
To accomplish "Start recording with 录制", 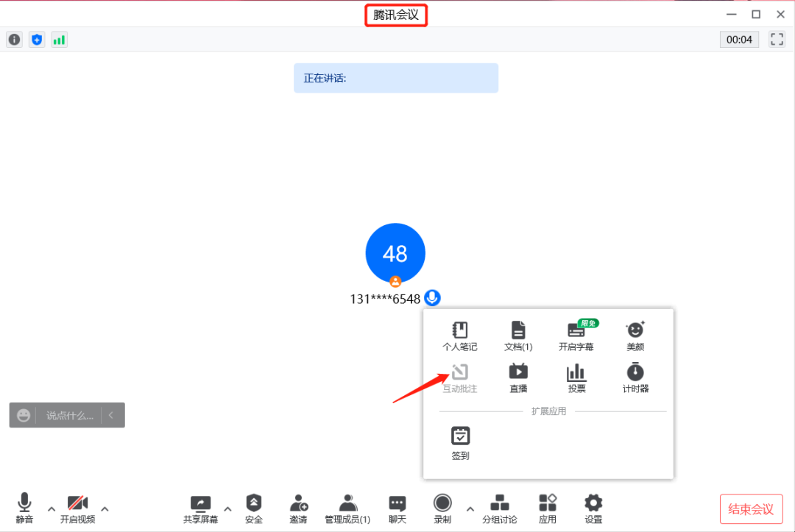I will tap(442, 508).
